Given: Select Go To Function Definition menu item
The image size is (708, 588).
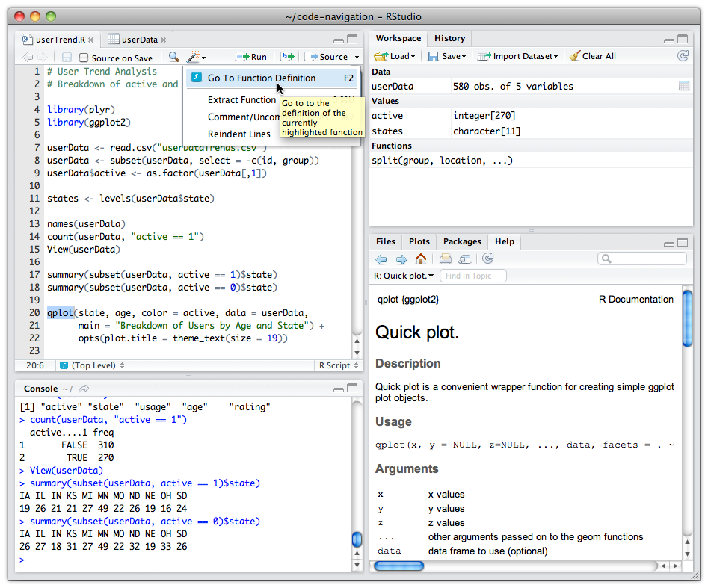Looking at the screenshot, I should [261, 78].
